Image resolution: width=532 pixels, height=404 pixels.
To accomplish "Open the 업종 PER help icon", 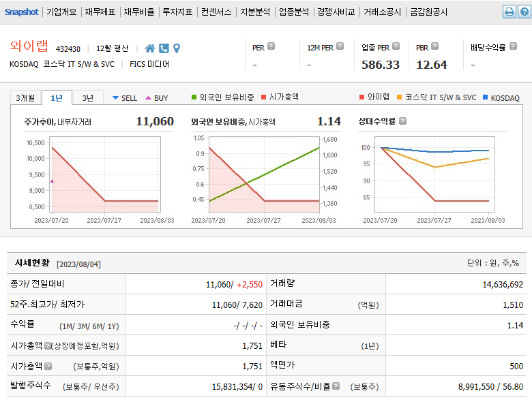I will tap(396, 46).
